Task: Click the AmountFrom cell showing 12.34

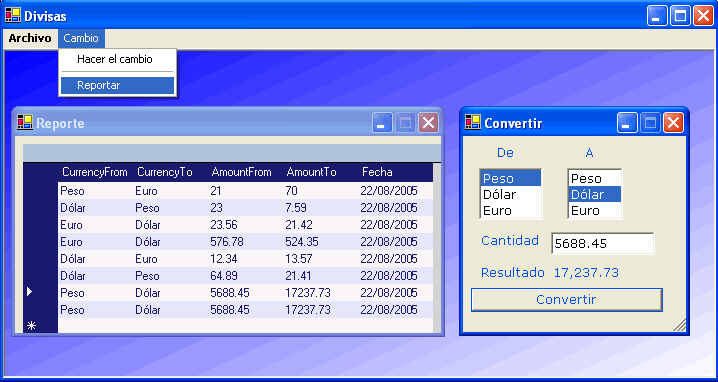Action: [x=245, y=258]
